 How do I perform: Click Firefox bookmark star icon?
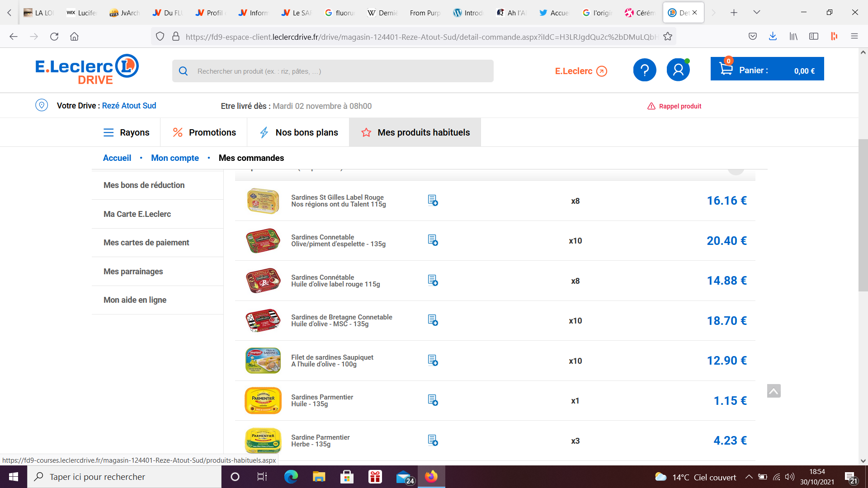point(668,37)
